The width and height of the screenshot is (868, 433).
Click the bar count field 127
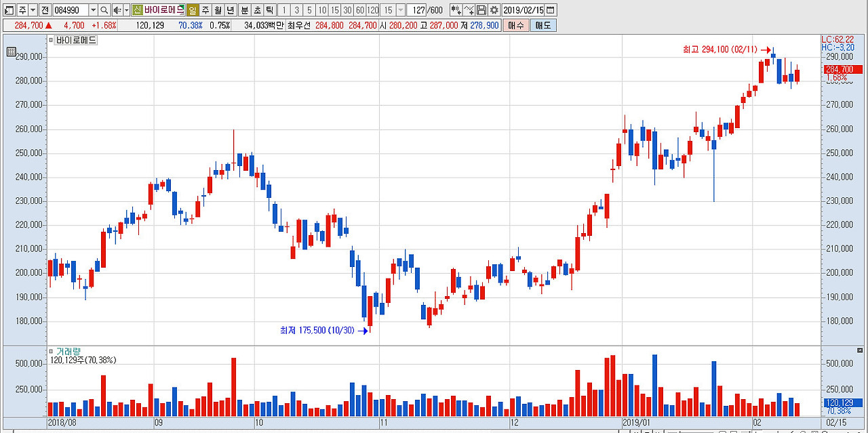click(x=416, y=10)
